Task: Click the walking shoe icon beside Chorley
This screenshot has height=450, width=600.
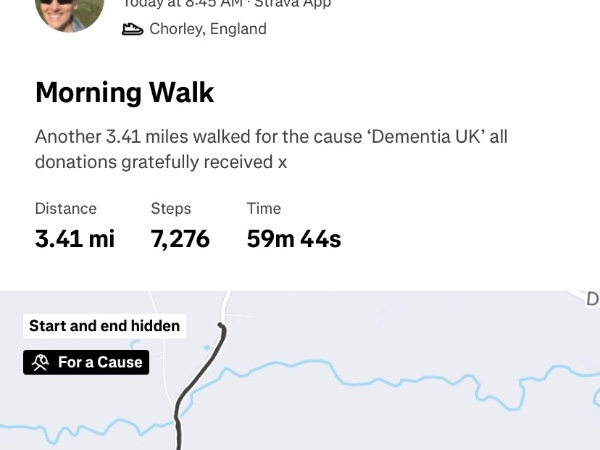Action: pyautogui.click(x=133, y=29)
